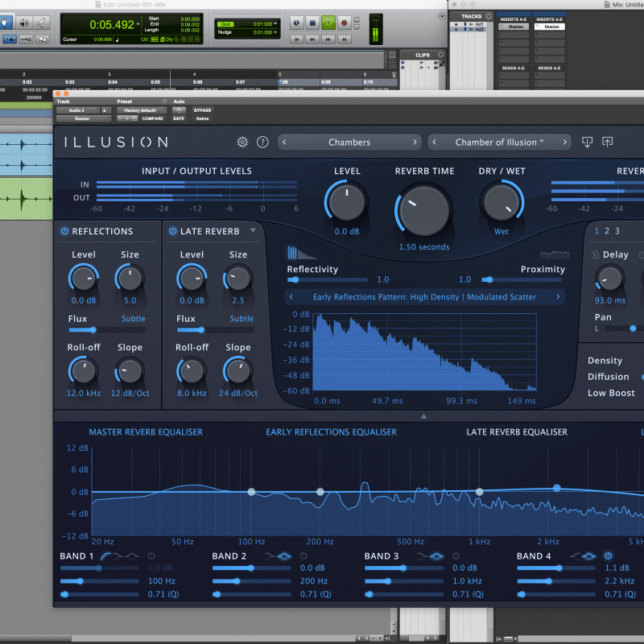
Task: Toggle the Late Reverb power button
Action: 173,231
